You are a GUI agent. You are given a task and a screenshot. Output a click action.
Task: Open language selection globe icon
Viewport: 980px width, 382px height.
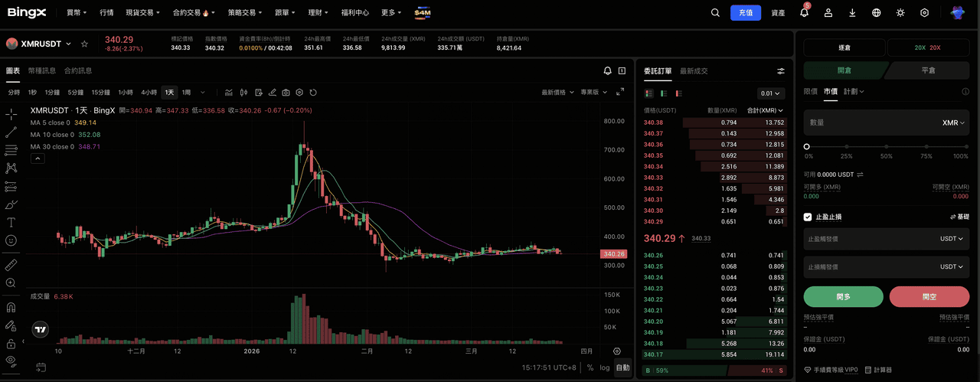(877, 13)
